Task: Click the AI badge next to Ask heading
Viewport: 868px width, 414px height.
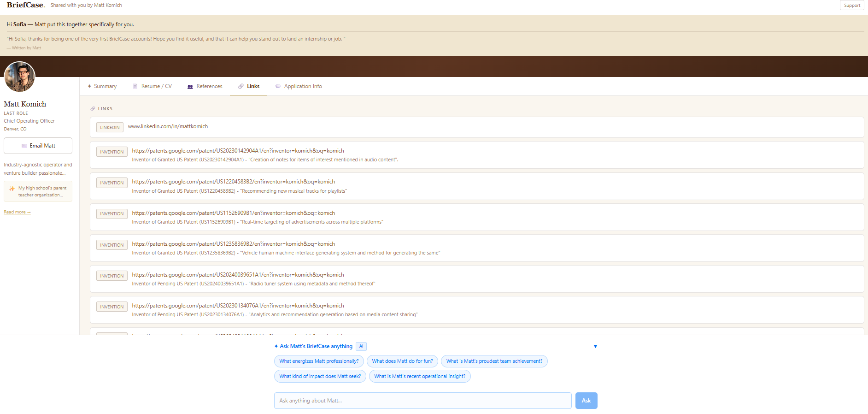Action: tap(361, 346)
